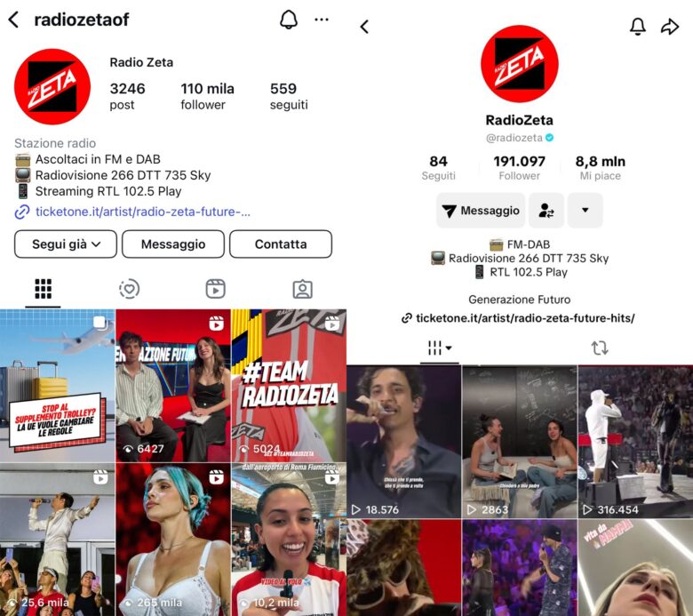This screenshot has height=616, width=693.
Task: Open the TikTok video grid sort dropdown
Action: click(439, 348)
